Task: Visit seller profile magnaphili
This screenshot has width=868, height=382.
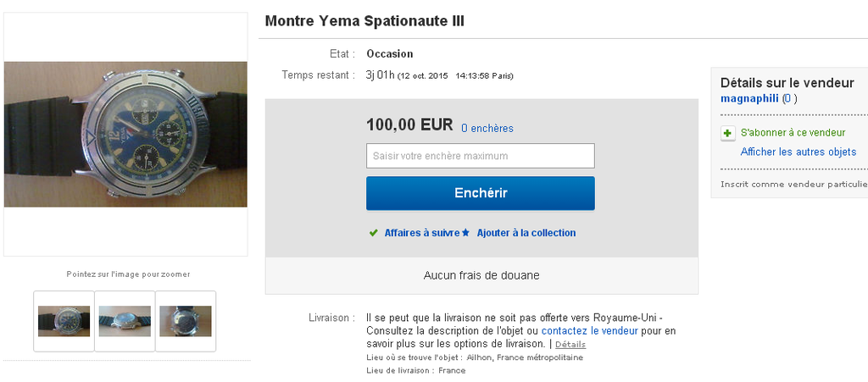Action: pyautogui.click(x=749, y=98)
